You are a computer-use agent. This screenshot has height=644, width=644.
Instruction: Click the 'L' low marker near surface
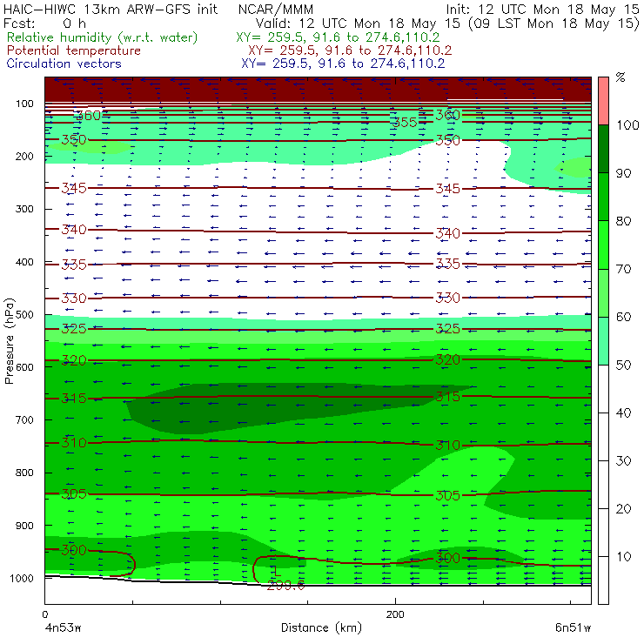tap(278, 571)
